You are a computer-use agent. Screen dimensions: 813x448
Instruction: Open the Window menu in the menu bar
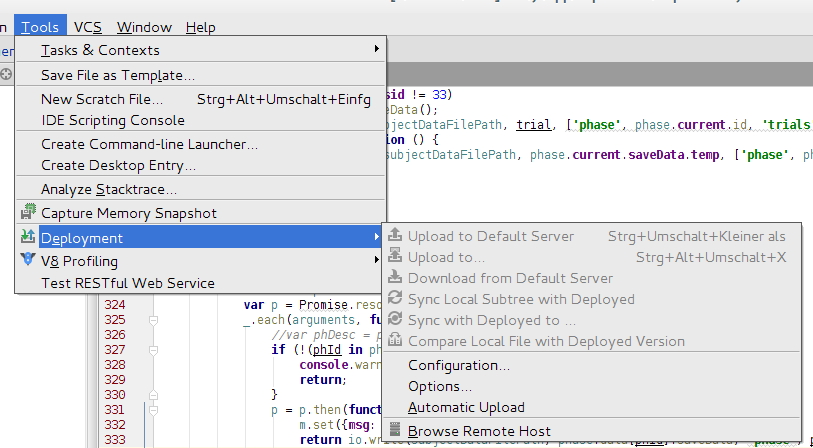coord(144,27)
